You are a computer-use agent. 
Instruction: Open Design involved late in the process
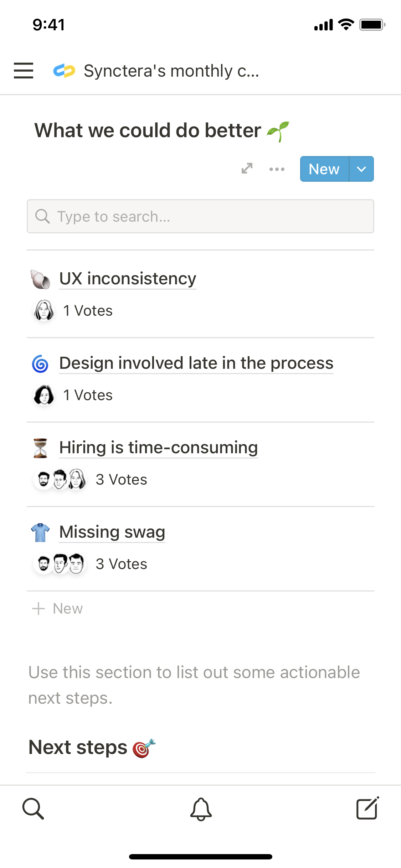pyautogui.click(x=196, y=363)
